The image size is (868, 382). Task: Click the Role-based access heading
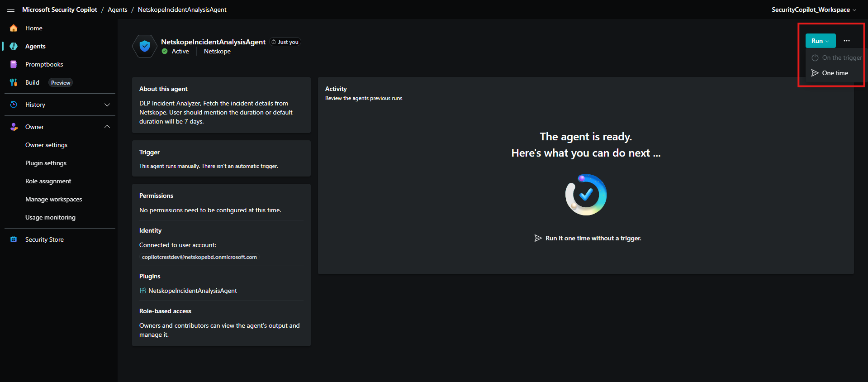click(165, 311)
